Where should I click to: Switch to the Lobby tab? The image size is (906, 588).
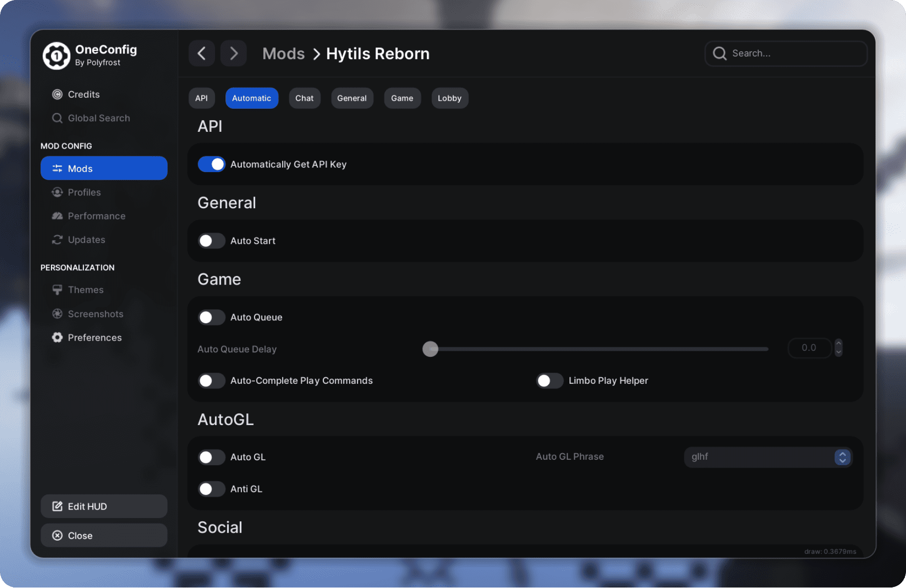pos(449,98)
